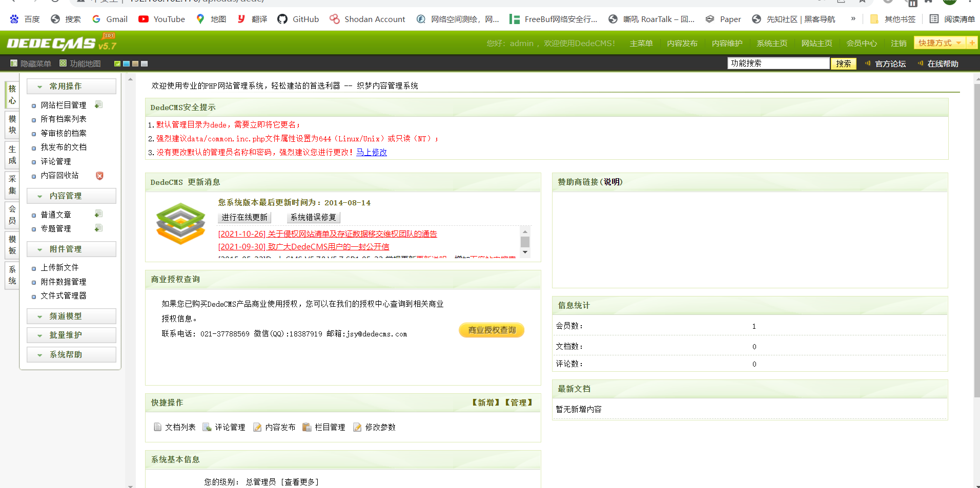The image size is (980, 488).
Task: Open 会员中心 in the top navigation
Action: [x=862, y=44]
